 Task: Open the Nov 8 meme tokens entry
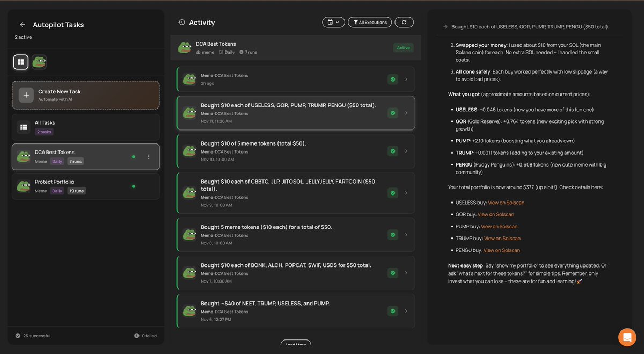tap(296, 235)
